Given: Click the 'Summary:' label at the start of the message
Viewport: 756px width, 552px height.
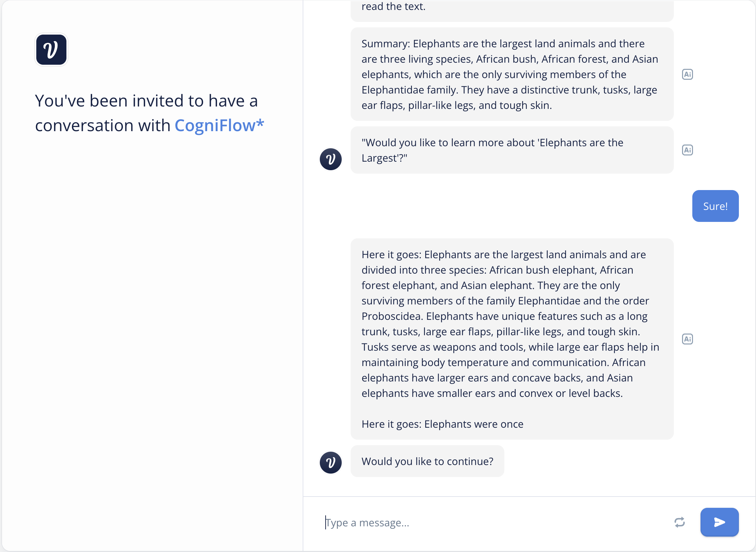Looking at the screenshot, I should [x=386, y=44].
